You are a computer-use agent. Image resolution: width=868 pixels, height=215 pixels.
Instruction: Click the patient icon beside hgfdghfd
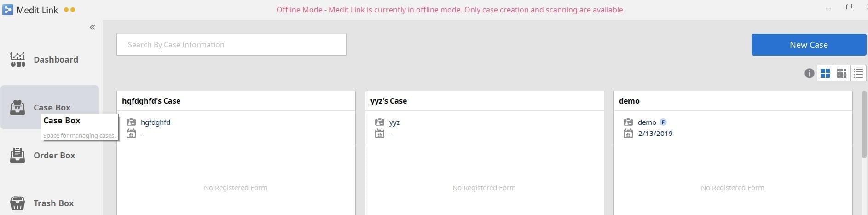(x=131, y=122)
